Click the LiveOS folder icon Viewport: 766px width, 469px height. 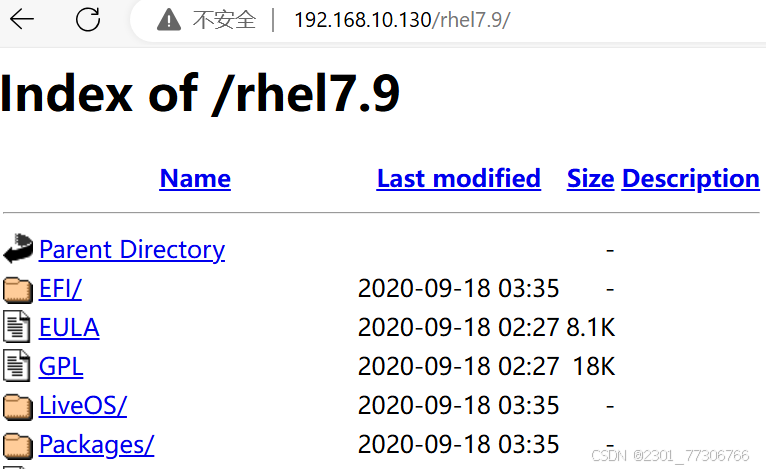[18, 406]
